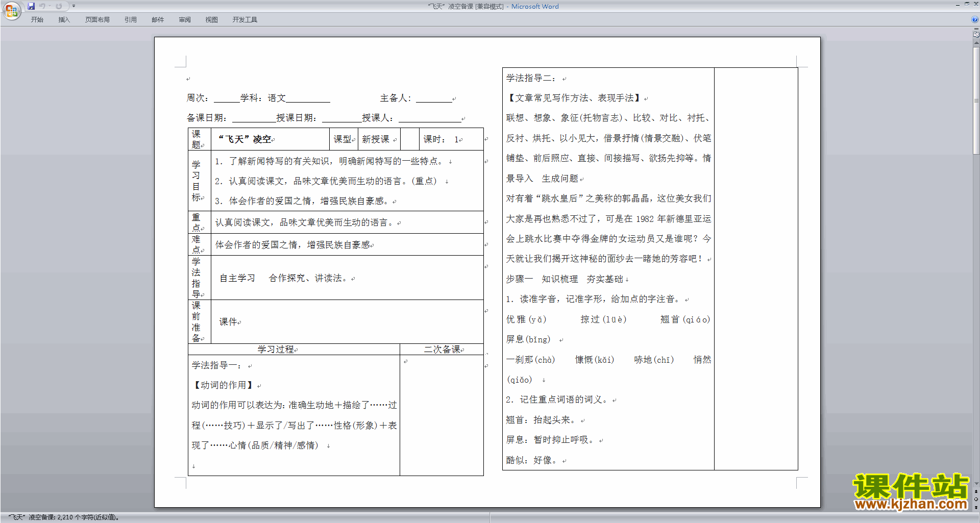Click the 掠过(lüè) pinyin entry
The image size is (980, 523).
point(603,319)
